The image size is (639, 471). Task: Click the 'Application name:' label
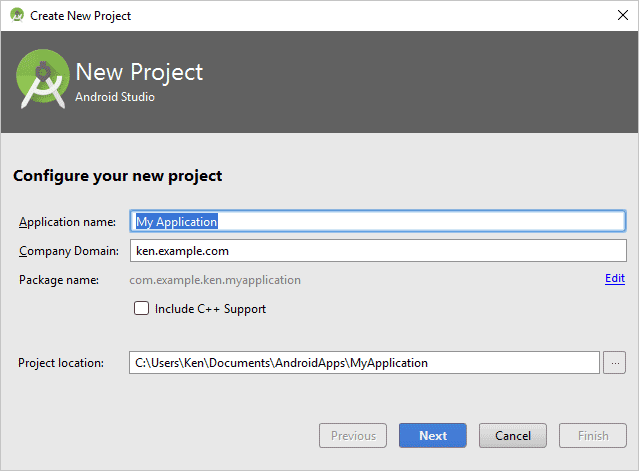[67, 222]
